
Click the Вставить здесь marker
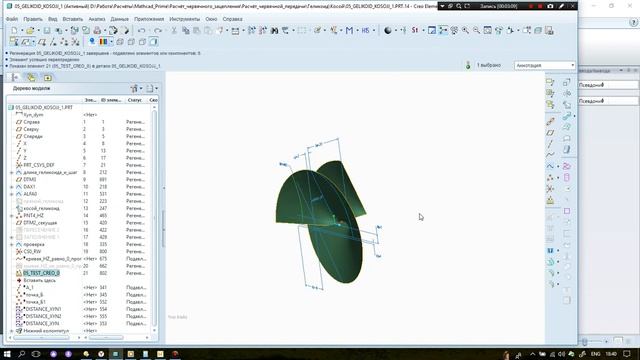click(39, 280)
